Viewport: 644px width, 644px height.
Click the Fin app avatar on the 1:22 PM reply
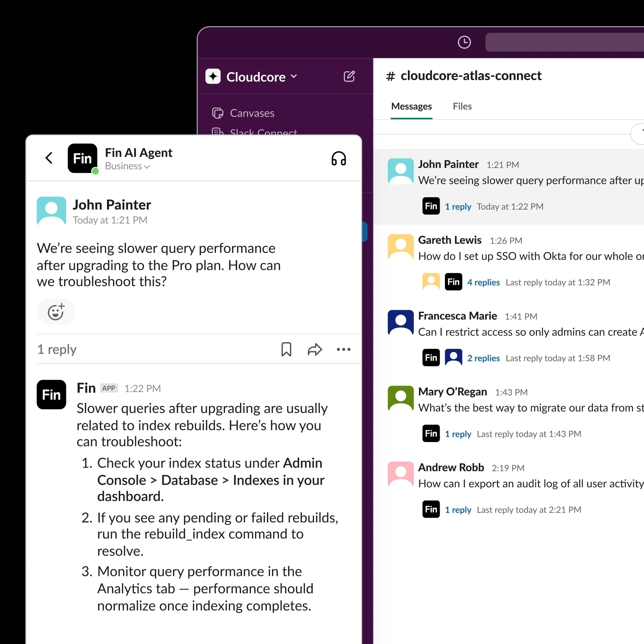tap(52, 395)
